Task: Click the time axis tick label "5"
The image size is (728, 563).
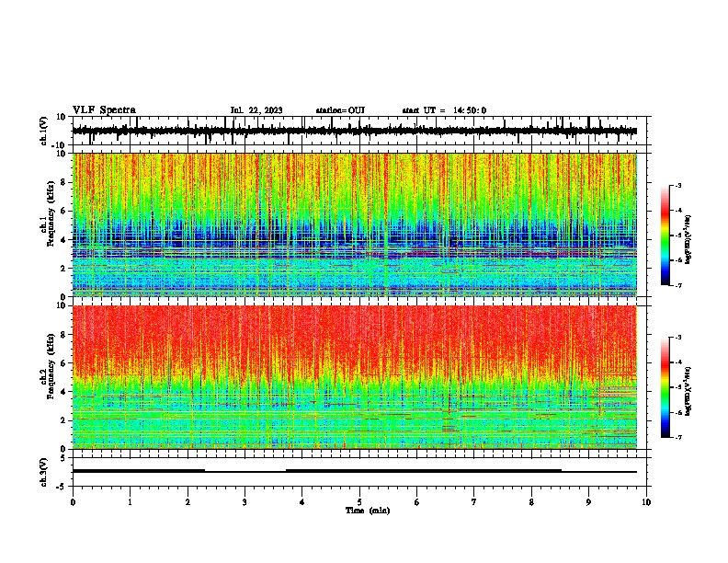Action: coord(359,502)
